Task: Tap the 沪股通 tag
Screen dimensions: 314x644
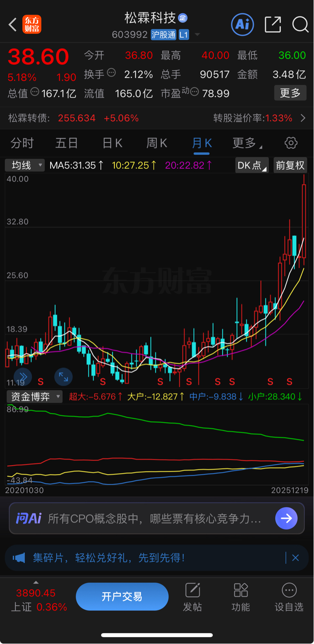Action: pyautogui.click(x=163, y=35)
